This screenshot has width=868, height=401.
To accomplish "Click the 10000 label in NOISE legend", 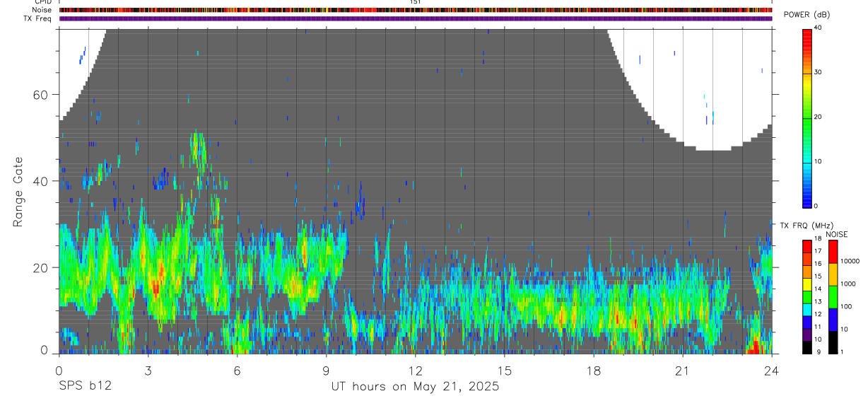I will (850, 261).
